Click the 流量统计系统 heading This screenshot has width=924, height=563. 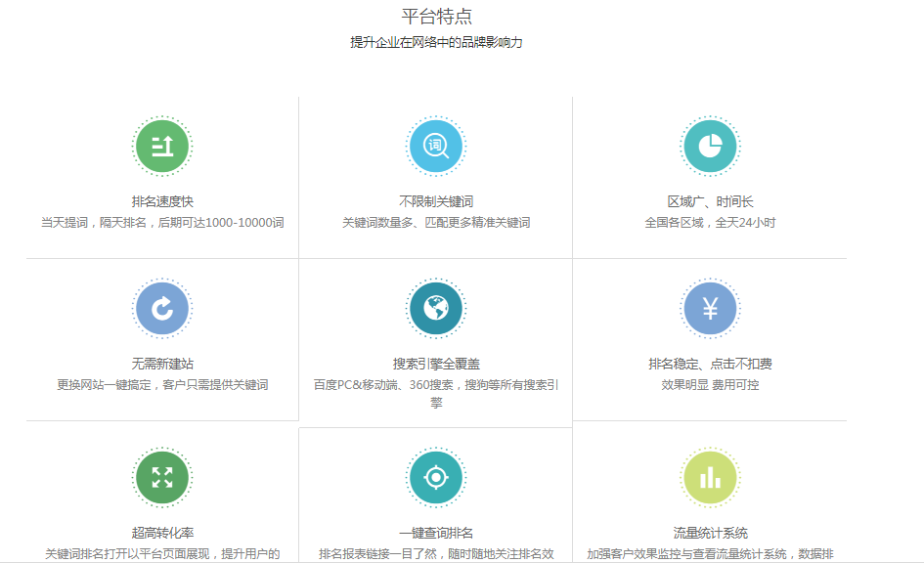click(x=710, y=533)
